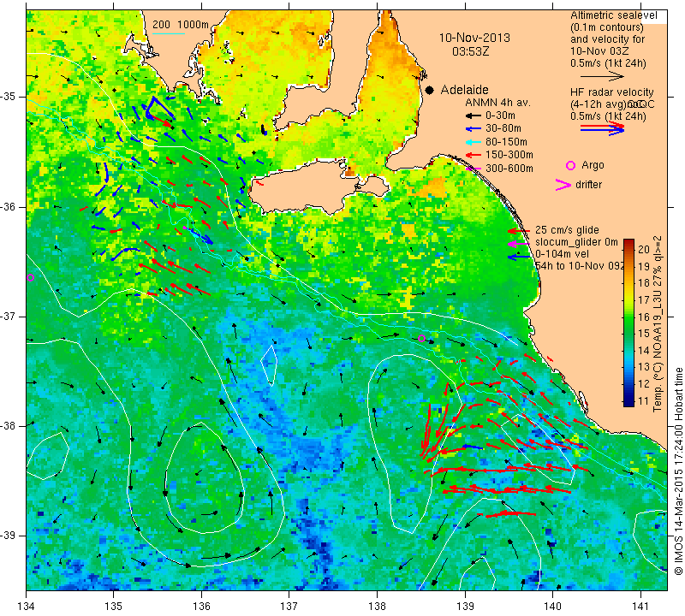This screenshot has height=616, width=685.
Task: Click the '30-80m' depth label
Action: click(x=503, y=129)
